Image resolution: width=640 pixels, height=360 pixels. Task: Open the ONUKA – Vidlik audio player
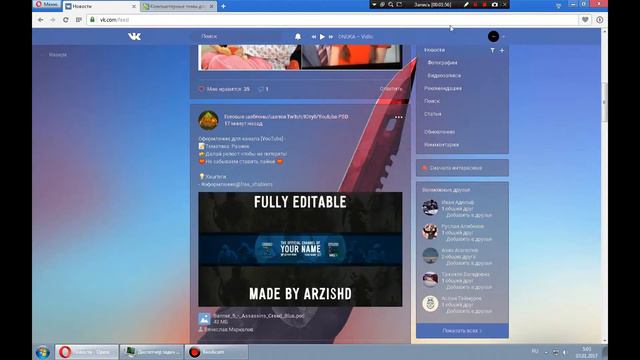(x=356, y=36)
